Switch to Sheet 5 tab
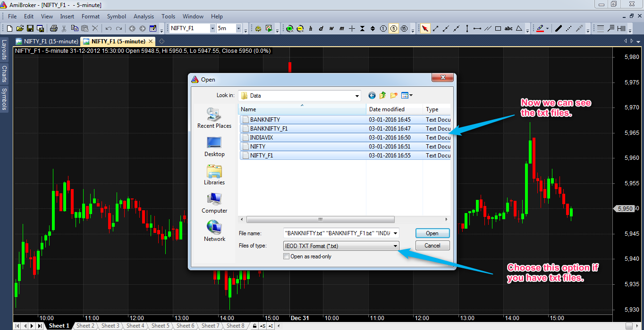 160,326
